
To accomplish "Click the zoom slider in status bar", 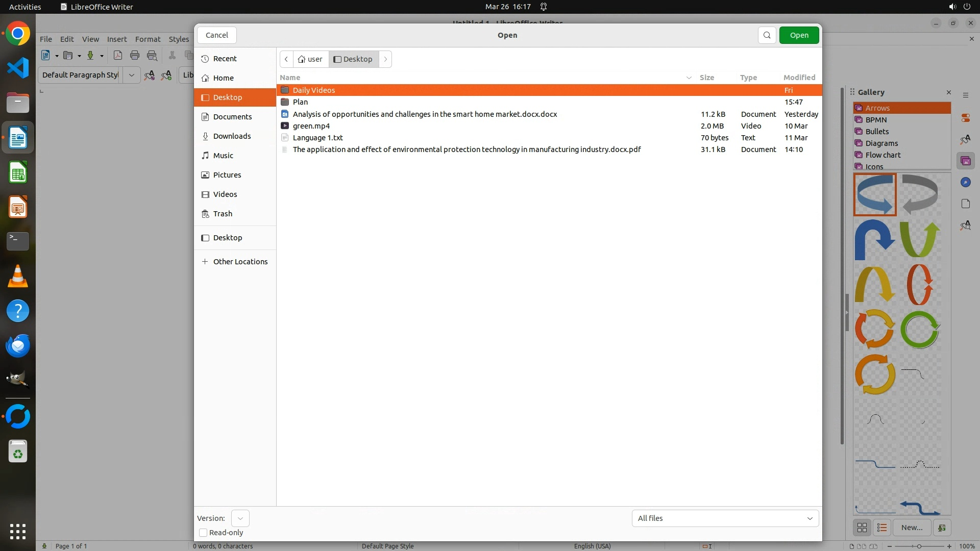I will 919,546.
